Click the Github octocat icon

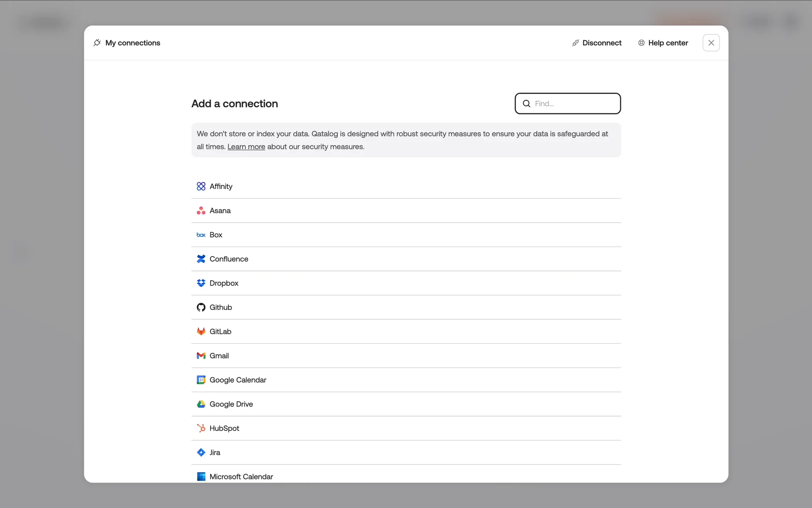coord(201,307)
